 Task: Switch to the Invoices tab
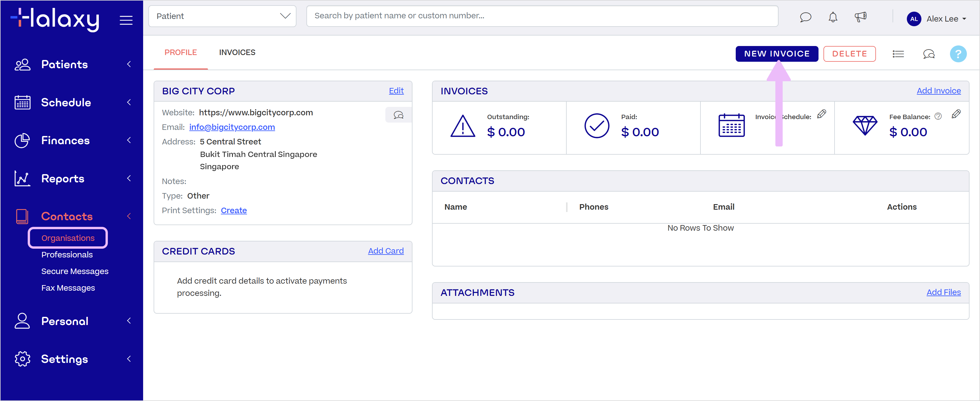coord(237,52)
